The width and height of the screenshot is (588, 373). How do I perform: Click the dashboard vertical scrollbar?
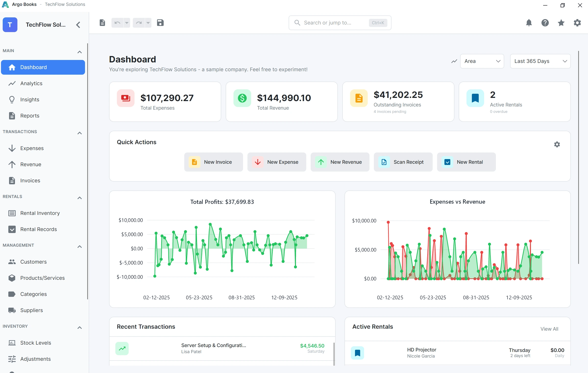pyautogui.click(x=578, y=157)
